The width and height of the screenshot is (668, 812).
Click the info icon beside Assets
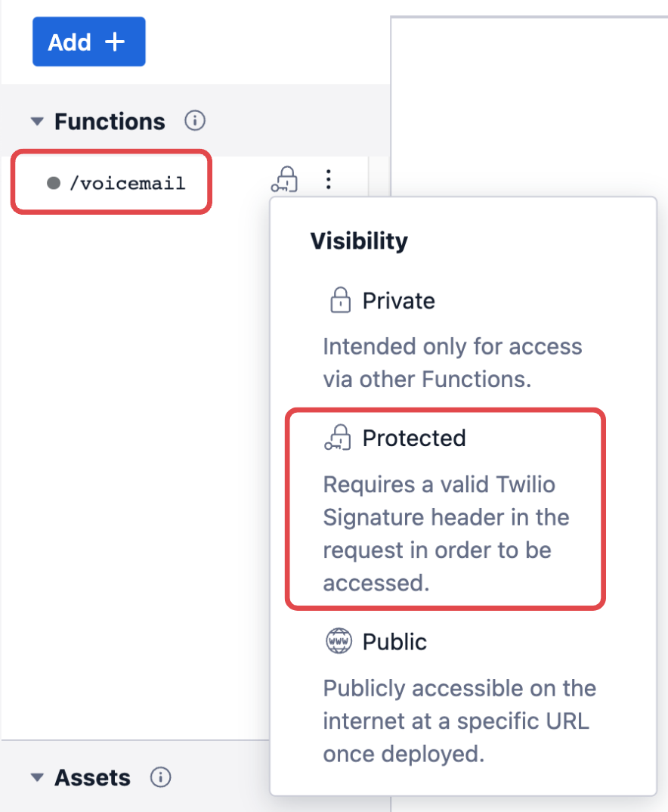point(160,777)
